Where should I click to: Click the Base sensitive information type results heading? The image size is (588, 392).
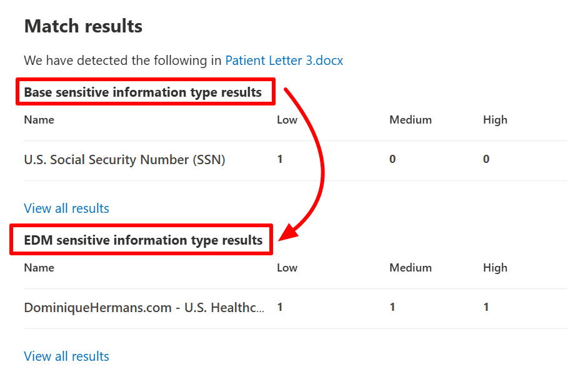pyautogui.click(x=142, y=92)
